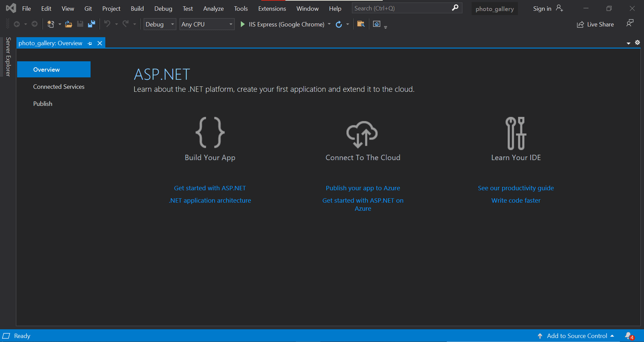Start debugging with the green play icon
The width and height of the screenshot is (644, 342).
pyautogui.click(x=243, y=24)
